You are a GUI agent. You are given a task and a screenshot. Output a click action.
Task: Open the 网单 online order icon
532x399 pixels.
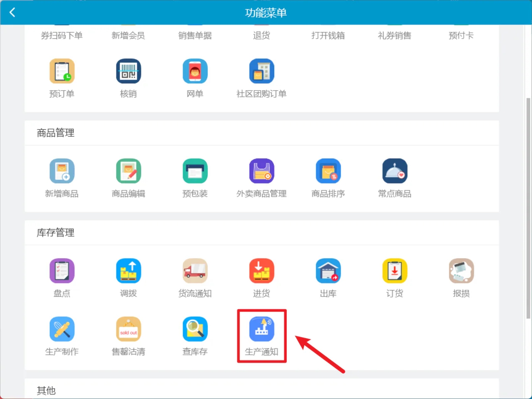pos(195,71)
